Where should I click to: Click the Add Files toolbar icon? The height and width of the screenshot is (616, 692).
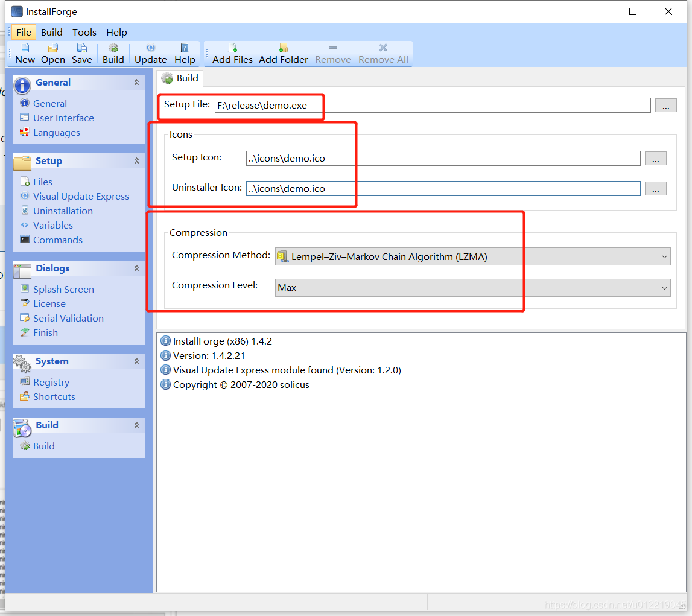[x=233, y=48]
